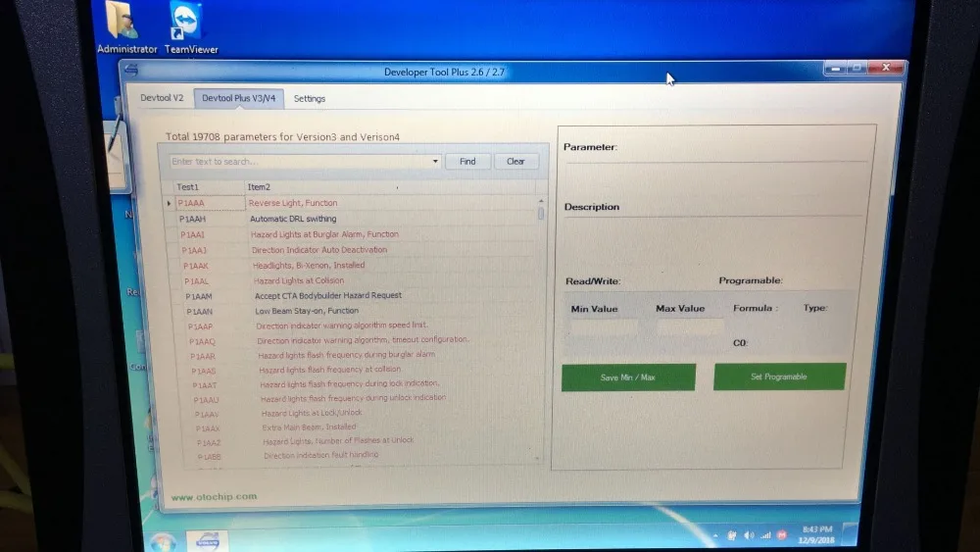Open the TeamViewer desktop shortcut

point(189,26)
